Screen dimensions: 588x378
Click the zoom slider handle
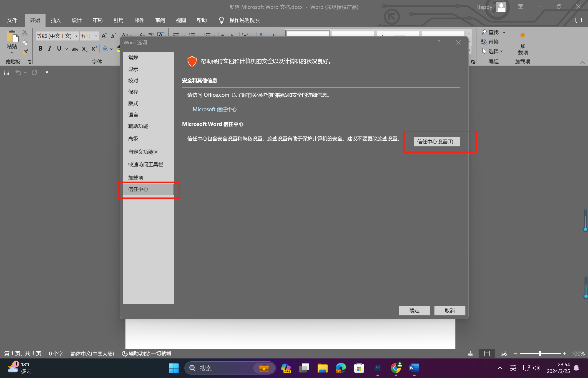click(540, 354)
